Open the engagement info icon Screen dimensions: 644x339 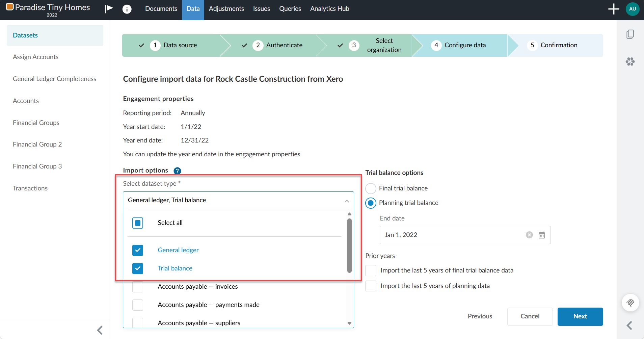(127, 9)
